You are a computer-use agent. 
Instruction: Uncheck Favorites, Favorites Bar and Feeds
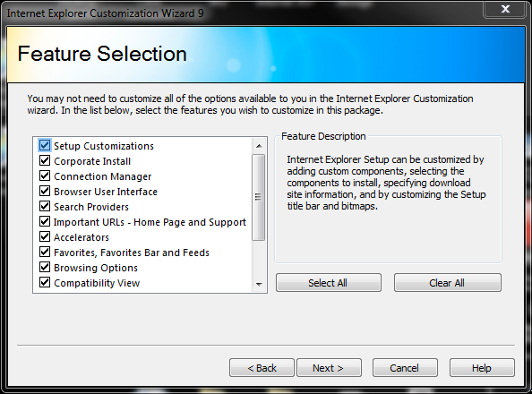45,252
